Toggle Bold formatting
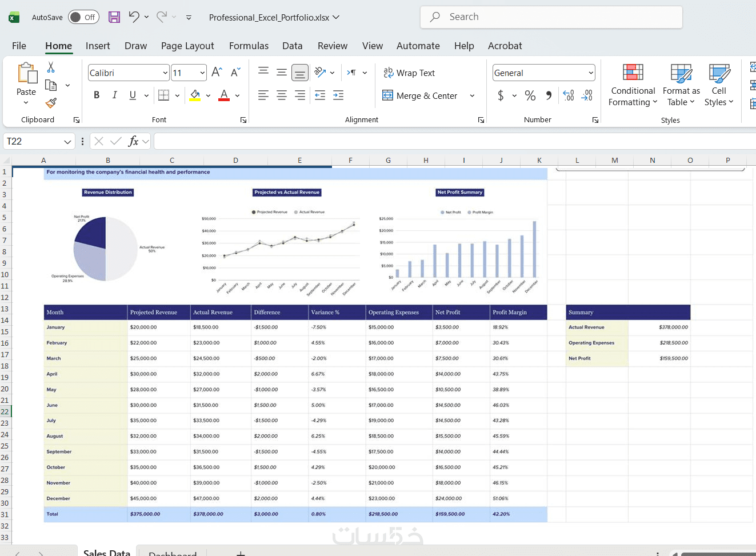 [x=97, y=95]
